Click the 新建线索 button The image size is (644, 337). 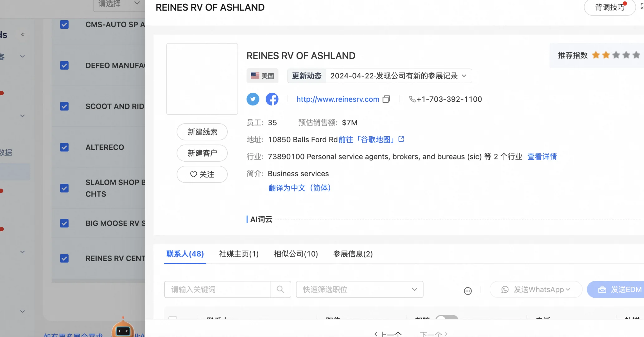202,132
